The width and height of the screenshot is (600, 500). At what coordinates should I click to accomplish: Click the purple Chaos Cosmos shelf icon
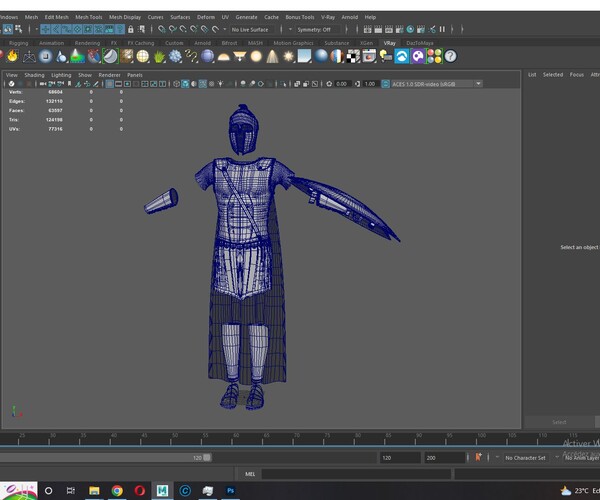[x=418, y=56]
